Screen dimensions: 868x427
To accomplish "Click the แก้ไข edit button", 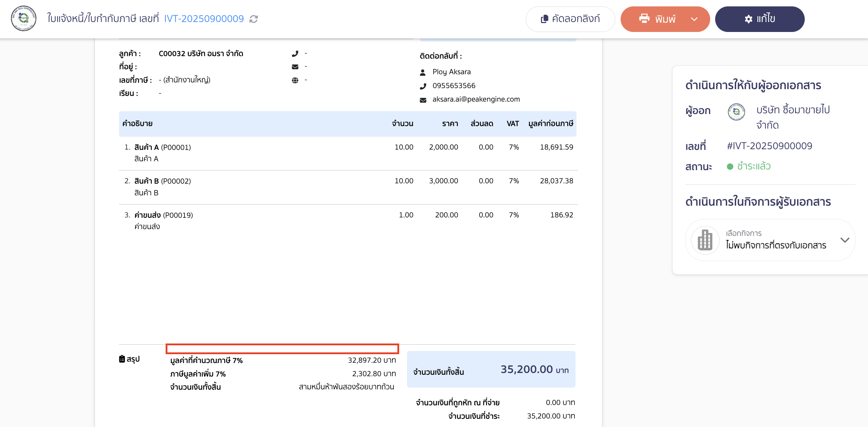I will (x=760, y=19).
